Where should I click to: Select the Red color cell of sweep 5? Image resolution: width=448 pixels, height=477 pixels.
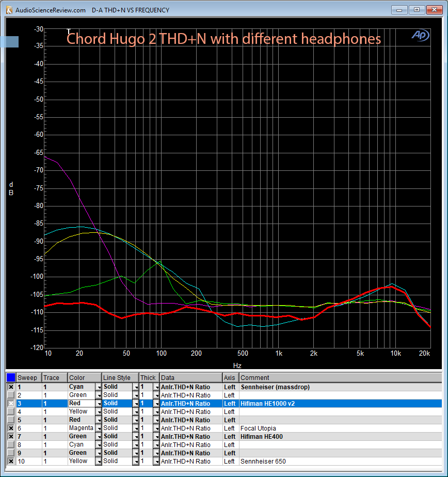coord(82,420)
